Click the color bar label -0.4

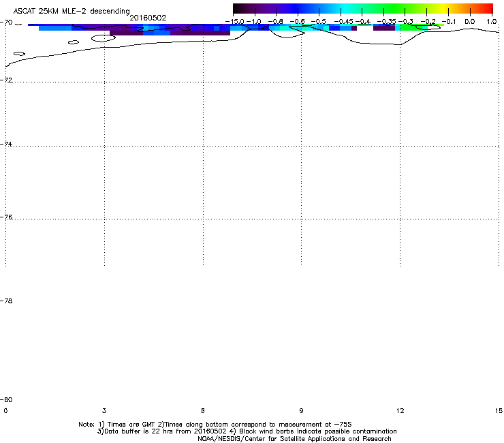point(362,22)
